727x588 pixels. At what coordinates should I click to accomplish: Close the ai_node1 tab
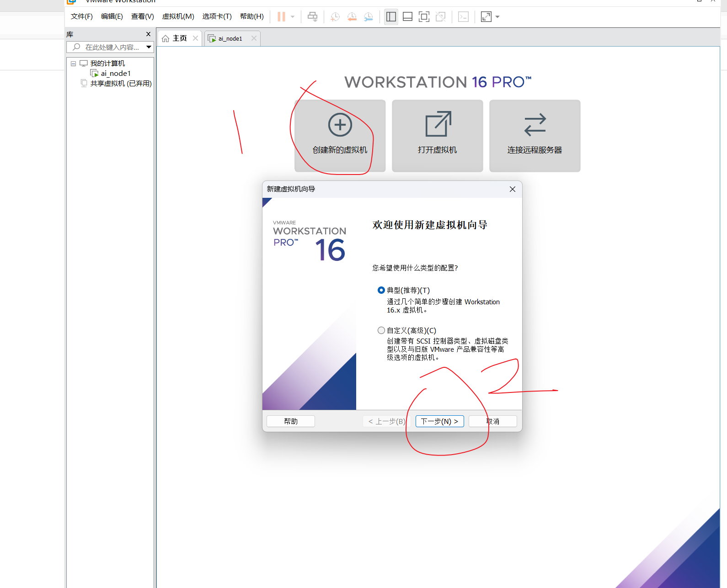click(254, 38)
